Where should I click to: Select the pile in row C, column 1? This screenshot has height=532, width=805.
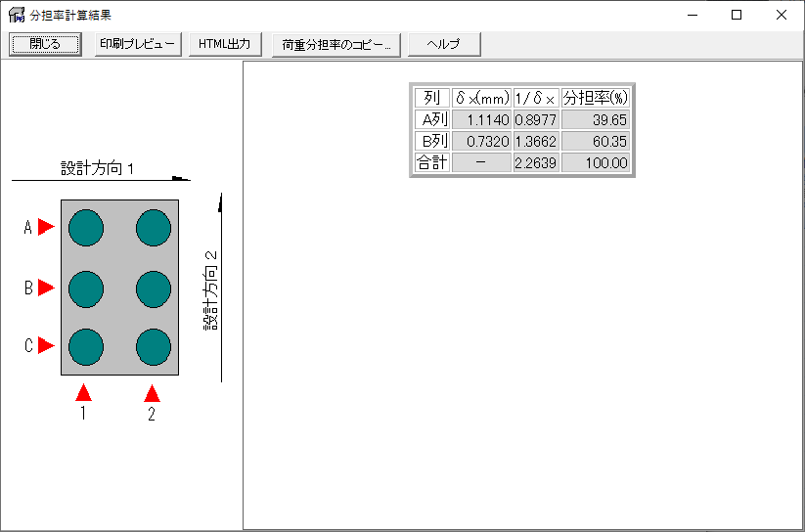86,347
